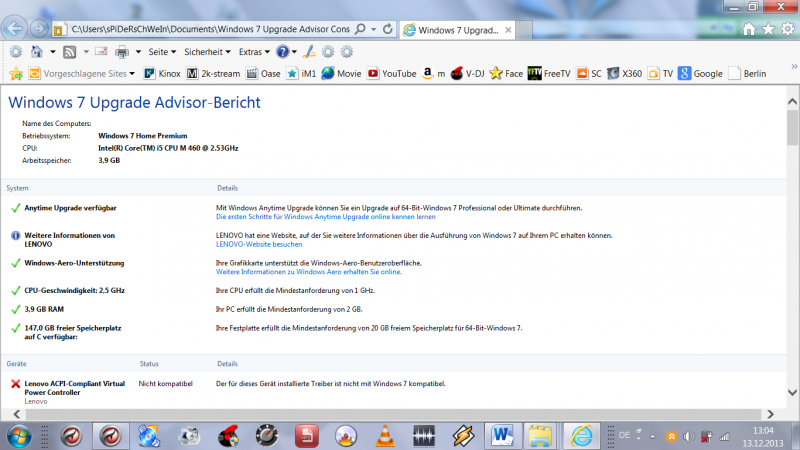
Task: Select the 'Windows-Aero-Unterstützung' entry
Action: pyautogui.click(x=74, y=263)
